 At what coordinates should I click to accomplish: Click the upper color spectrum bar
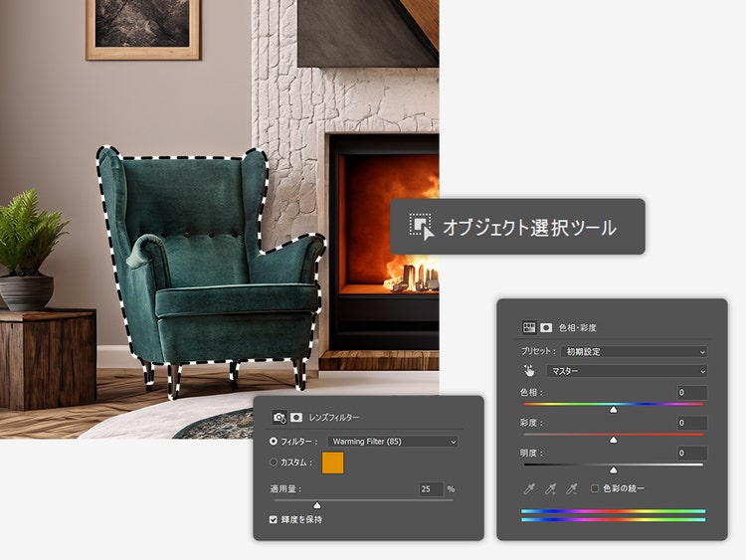pos(614,511)
